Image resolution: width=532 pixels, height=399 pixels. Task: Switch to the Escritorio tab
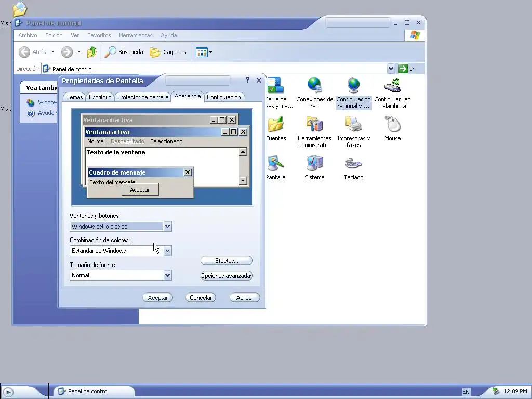click(100, 97)
